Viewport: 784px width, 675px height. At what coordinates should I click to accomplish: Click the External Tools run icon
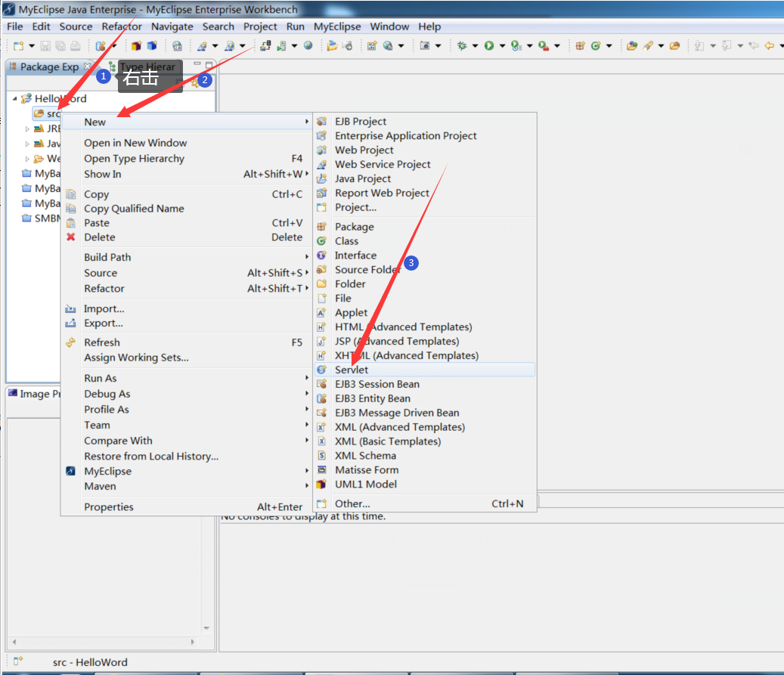point(544,46)
